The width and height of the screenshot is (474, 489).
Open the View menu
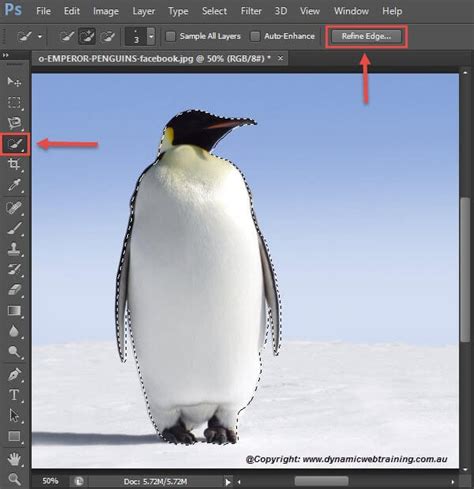310,11
